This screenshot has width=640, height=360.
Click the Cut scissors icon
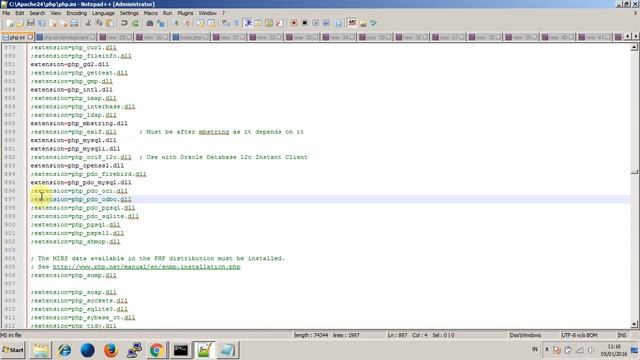coord(88,23)
